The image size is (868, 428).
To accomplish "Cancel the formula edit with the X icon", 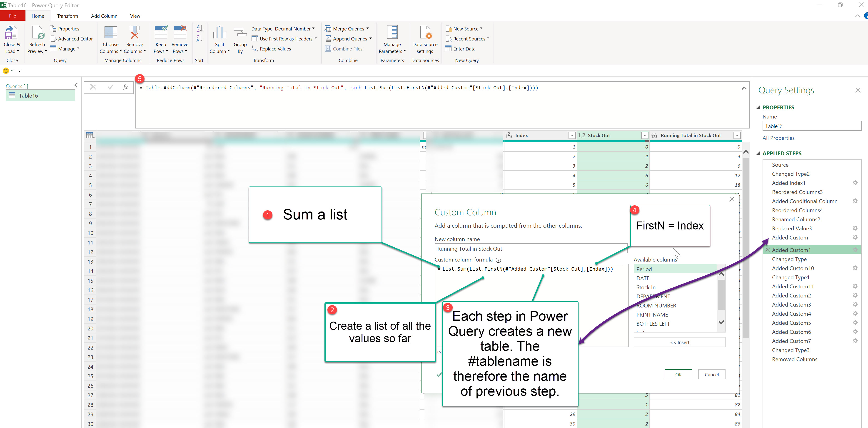I will click(93, 87).
